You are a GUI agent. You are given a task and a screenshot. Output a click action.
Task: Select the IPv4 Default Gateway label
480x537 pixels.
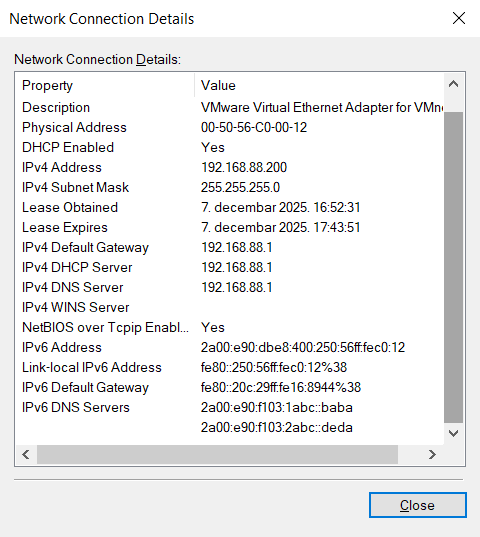click(x=85, y=248)
